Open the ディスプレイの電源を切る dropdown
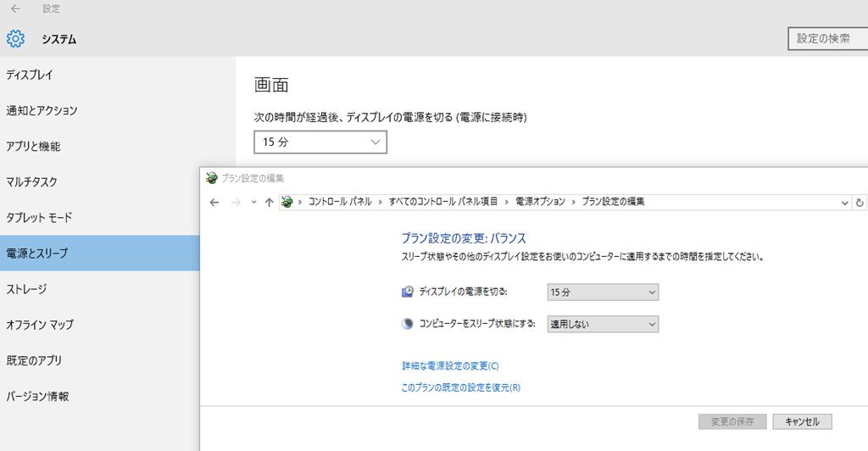The image size is (868, 451). pos(603,292)
